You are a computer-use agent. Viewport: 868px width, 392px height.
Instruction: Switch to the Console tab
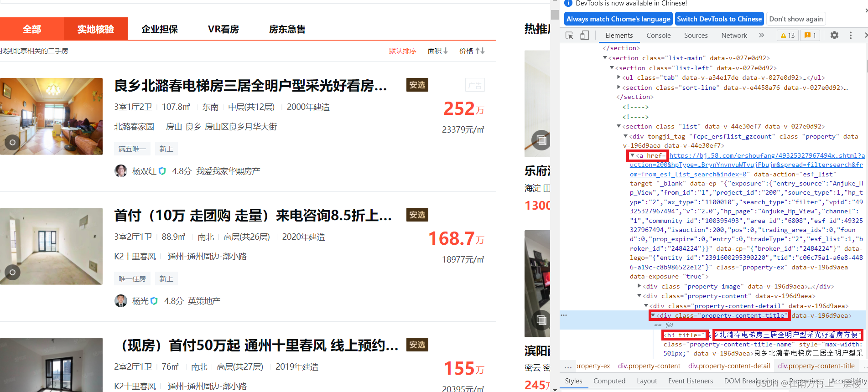click(x=658, y=35)
